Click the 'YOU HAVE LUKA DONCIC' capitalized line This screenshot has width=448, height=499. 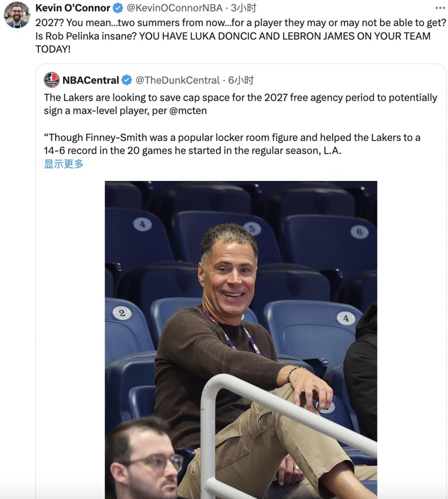285,36
